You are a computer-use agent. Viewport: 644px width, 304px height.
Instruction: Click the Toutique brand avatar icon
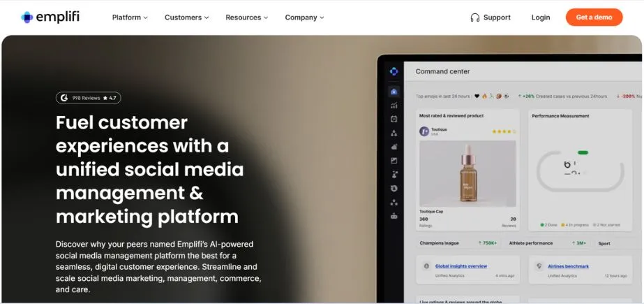tap(424, 131)
